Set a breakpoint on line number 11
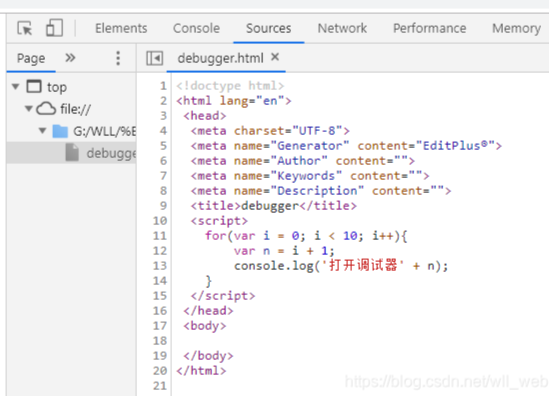The width and height of the screenshot is (549, 396). pyautogui.click(x=160, y=236)
